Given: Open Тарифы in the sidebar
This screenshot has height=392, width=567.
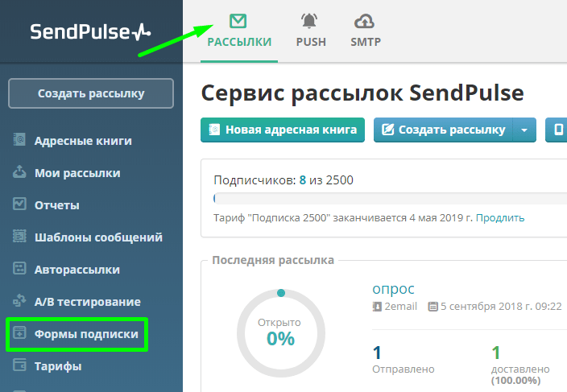Looking at the screenshot, I should (x=58, y=366).
